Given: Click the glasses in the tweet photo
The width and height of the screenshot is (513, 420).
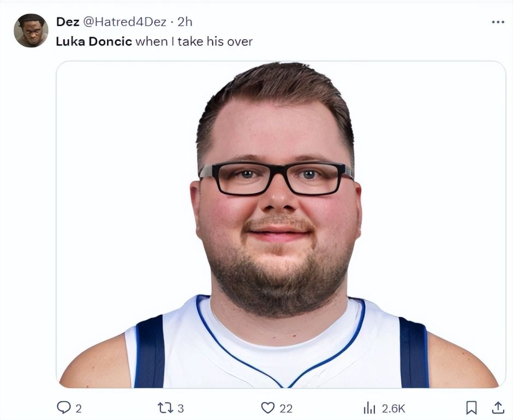Looking at the screenshot, I should point(277,178).
